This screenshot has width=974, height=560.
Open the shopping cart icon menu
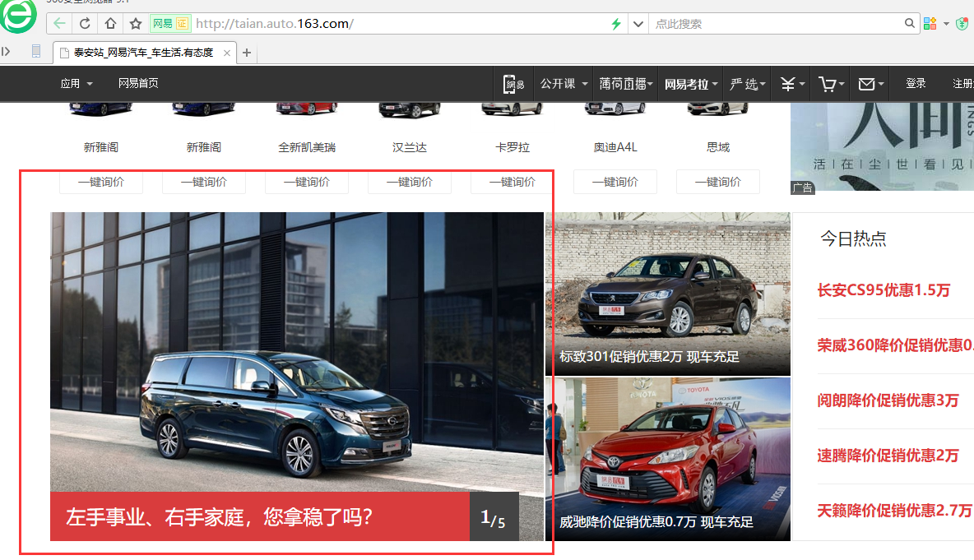[x=831, y=84]
